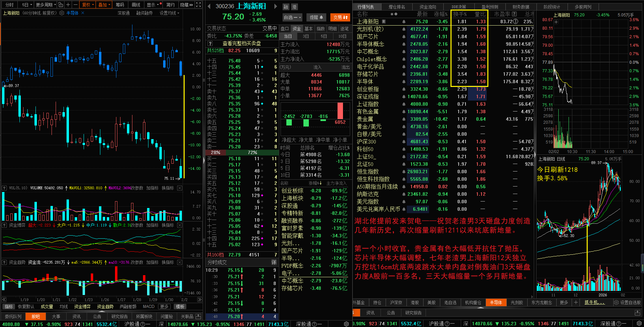Click the 模板 template button
Image resolution: width=644 pixels, height=327 pixels.
tap(180, 307)
